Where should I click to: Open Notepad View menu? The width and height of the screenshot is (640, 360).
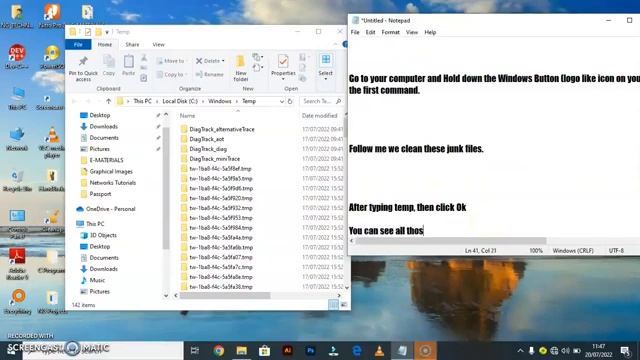pos(411,32)
